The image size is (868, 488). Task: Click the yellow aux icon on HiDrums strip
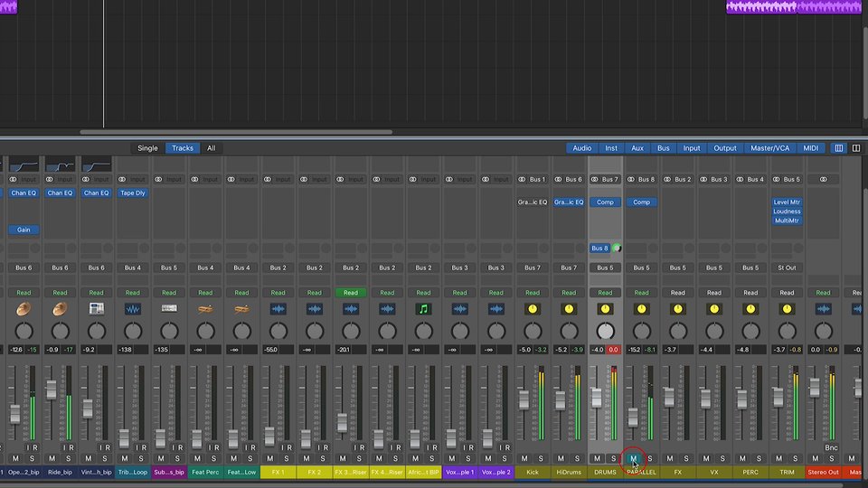click(x=569, y=309)
